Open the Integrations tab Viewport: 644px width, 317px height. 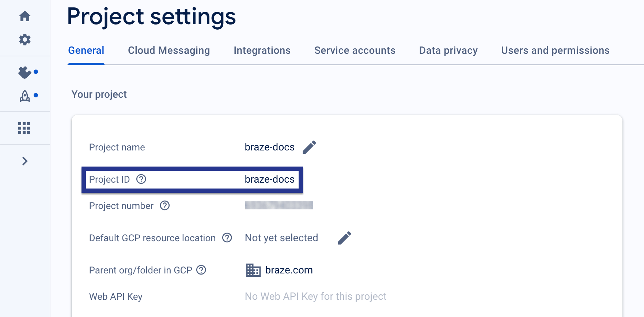pos(262,50)
